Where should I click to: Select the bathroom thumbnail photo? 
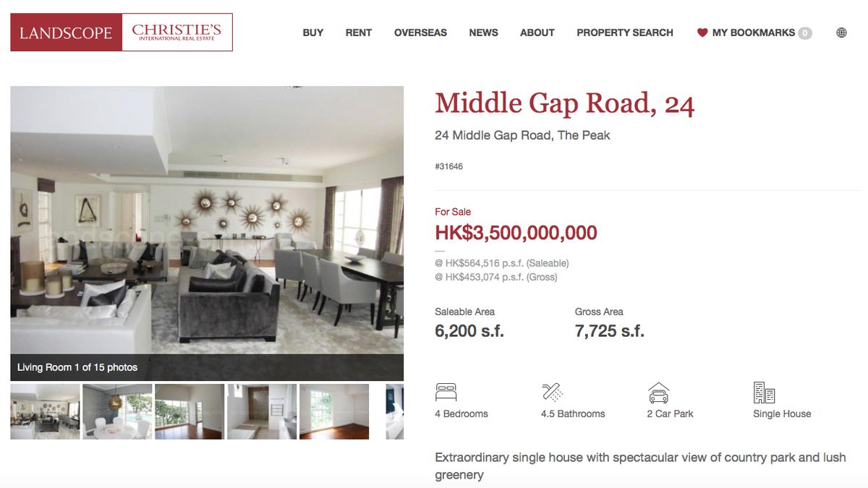tap(262, 411)
